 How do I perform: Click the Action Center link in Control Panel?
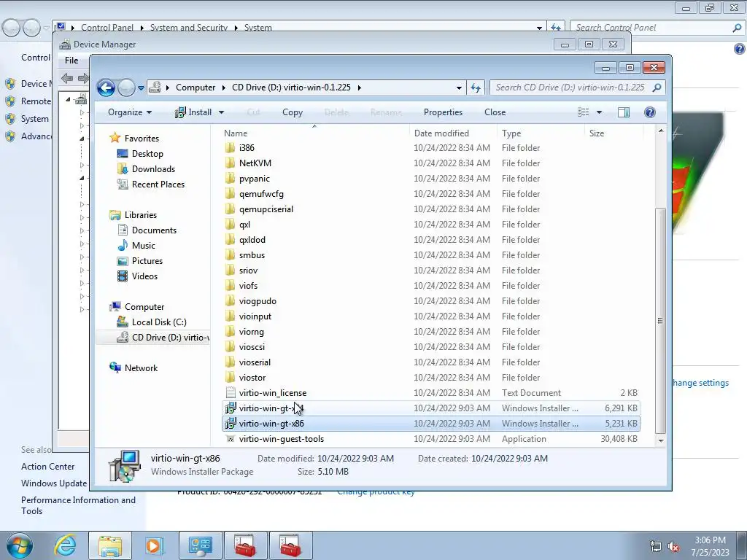point(47,467)
